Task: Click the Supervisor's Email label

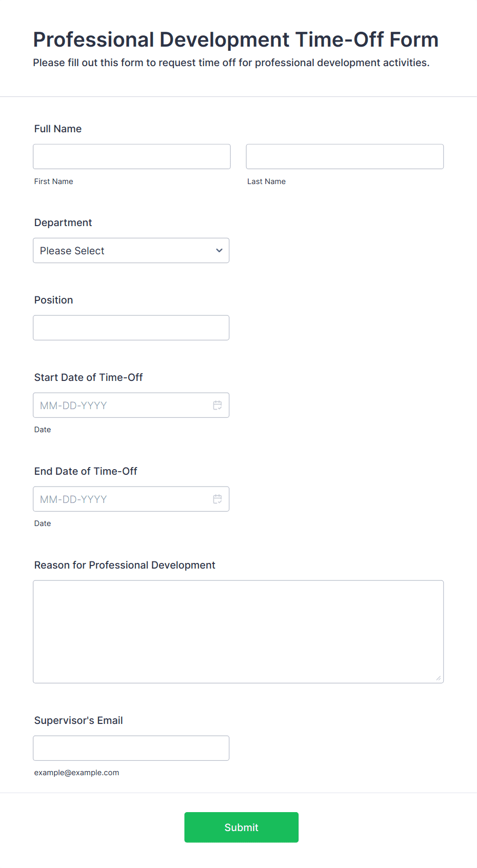Action: (78, 720)
